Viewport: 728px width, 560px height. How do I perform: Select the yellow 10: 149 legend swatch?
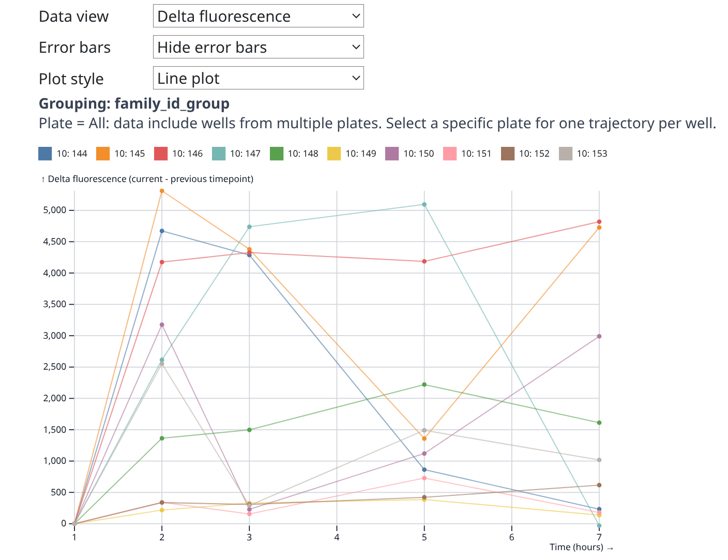coord(335,154)
